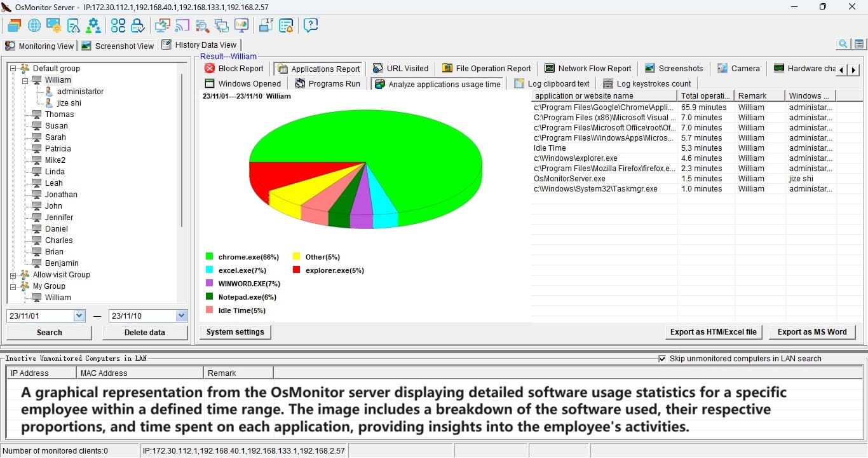Show the Windows Opened sub-tab
868x458 pixels.
(243, 83)
